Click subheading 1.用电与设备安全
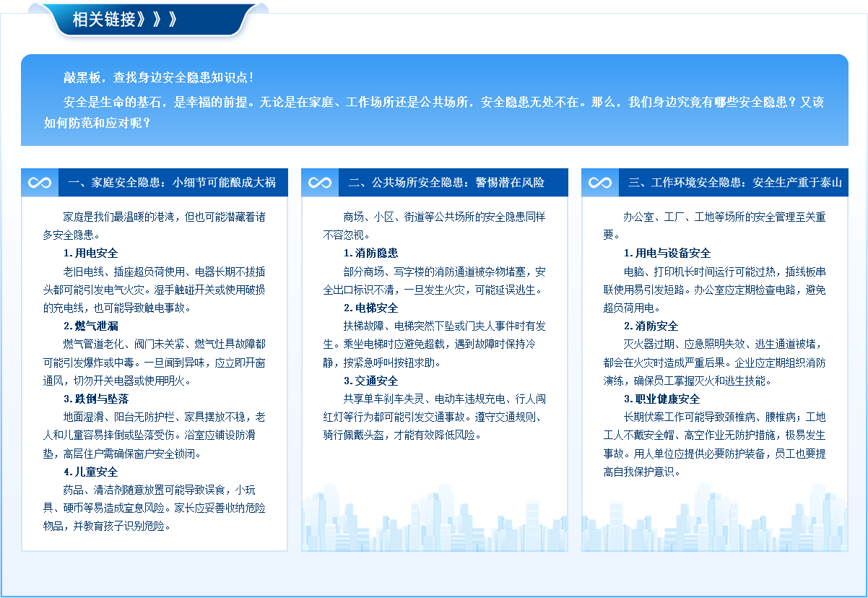868x598 pixels. (x=668, y=253)
